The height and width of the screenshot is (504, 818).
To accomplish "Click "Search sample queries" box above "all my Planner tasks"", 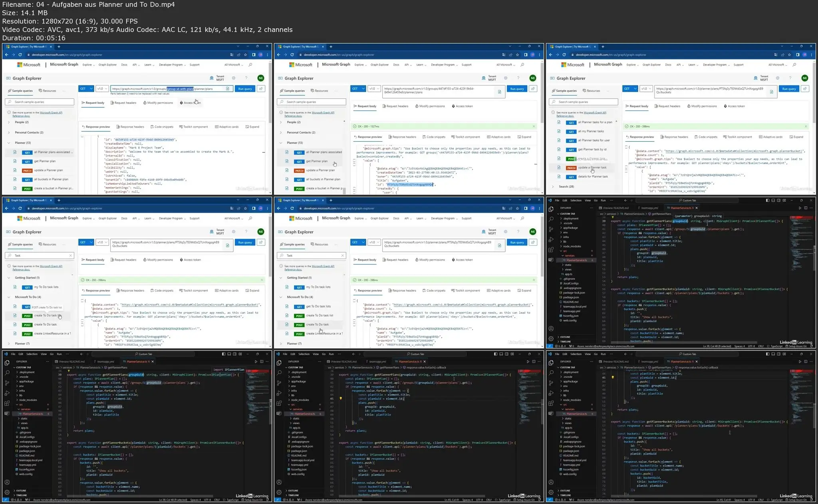I will [x=584, y=102].
